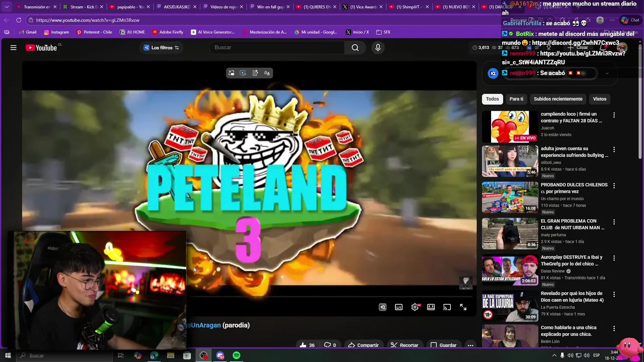Open options for 'Auronplay DESTRUYE' video
The width and height of the screenshot is (644, 362).
point(614,258)
